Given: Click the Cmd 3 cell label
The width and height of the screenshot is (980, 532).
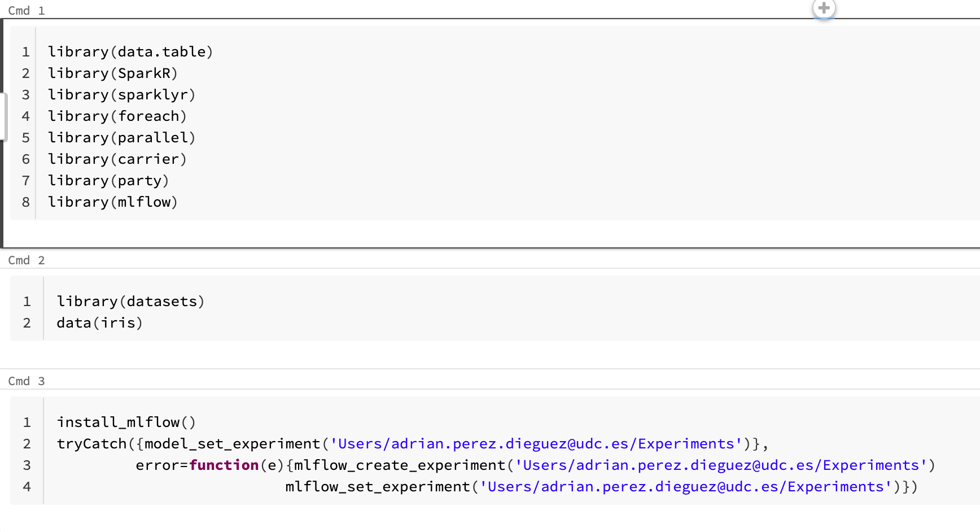Looking at the screenshot, I should click(26, 381).
